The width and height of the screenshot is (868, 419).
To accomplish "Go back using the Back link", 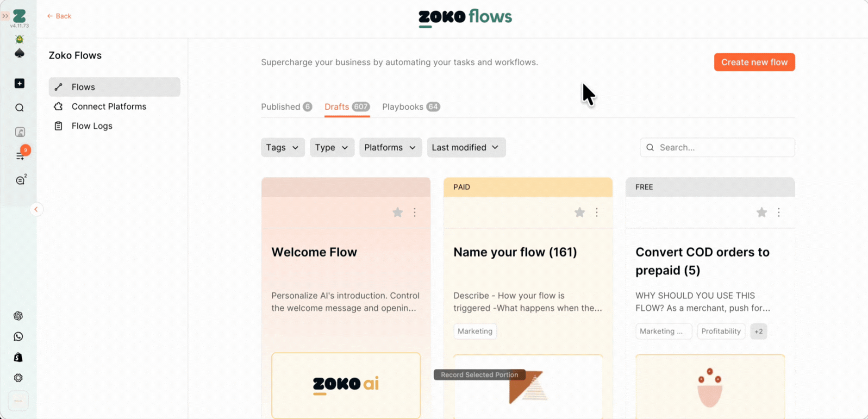I will click(x=59, y=16).
